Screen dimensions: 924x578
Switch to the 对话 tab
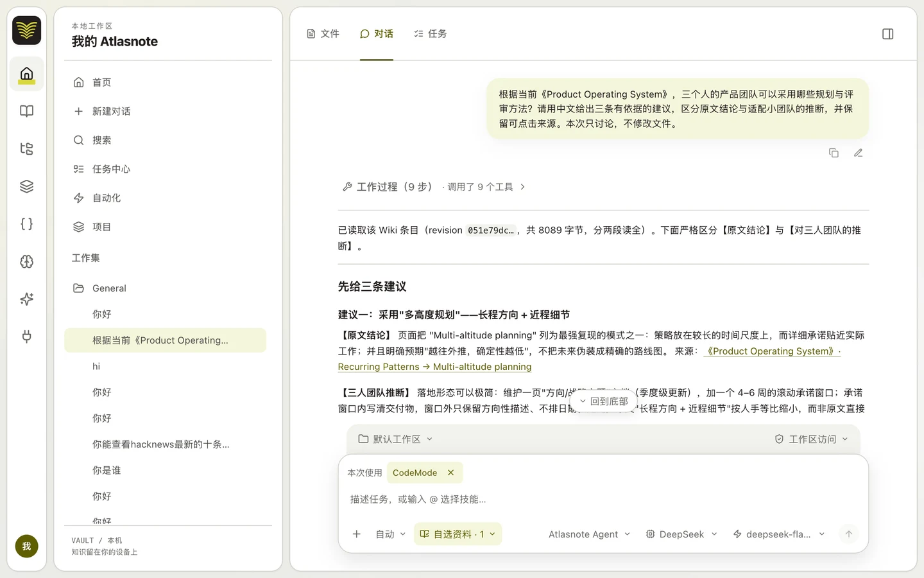377,34
